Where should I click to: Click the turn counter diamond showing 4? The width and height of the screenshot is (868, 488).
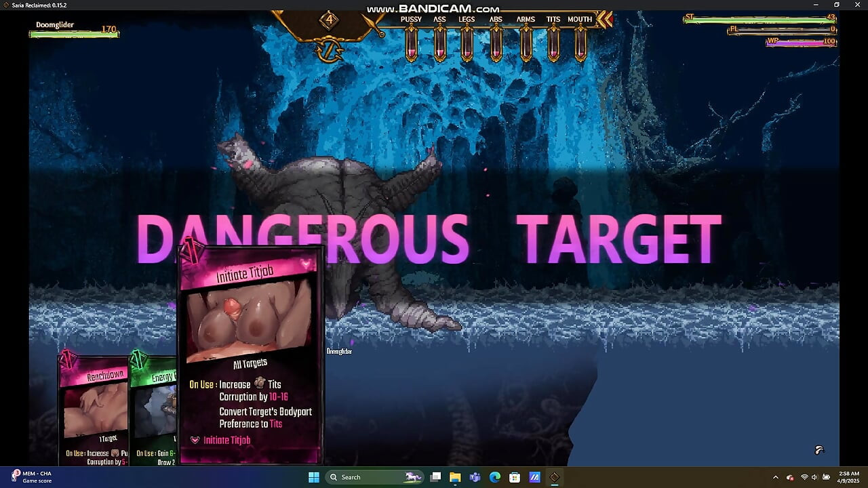(329, 19)
